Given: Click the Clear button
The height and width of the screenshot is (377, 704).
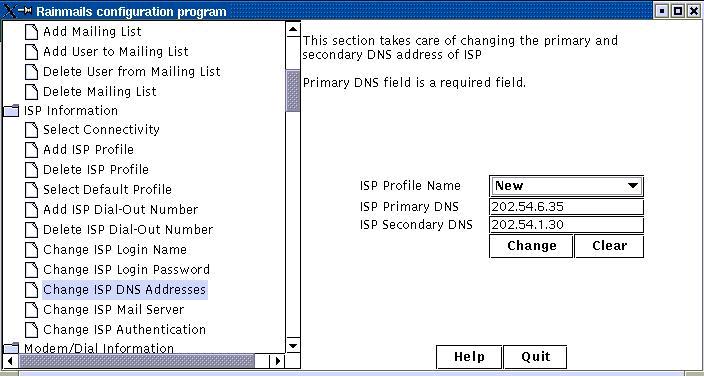Looking at the screenshot, I should (609, 246).
